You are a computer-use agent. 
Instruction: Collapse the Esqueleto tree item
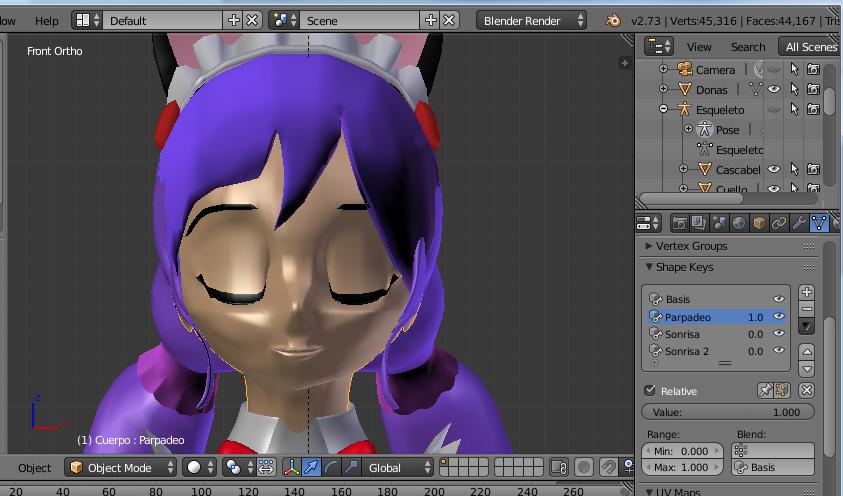(x=663, y=109)
